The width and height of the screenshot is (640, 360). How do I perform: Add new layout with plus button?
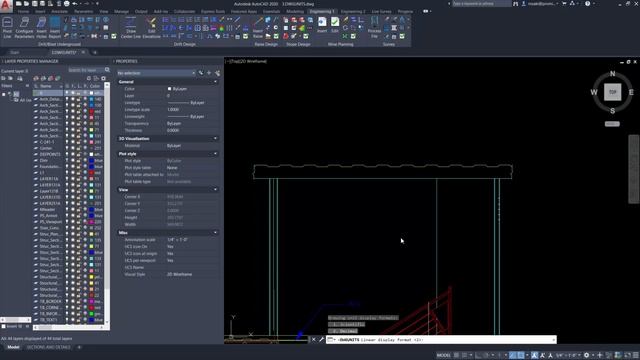tap(79, 347)
